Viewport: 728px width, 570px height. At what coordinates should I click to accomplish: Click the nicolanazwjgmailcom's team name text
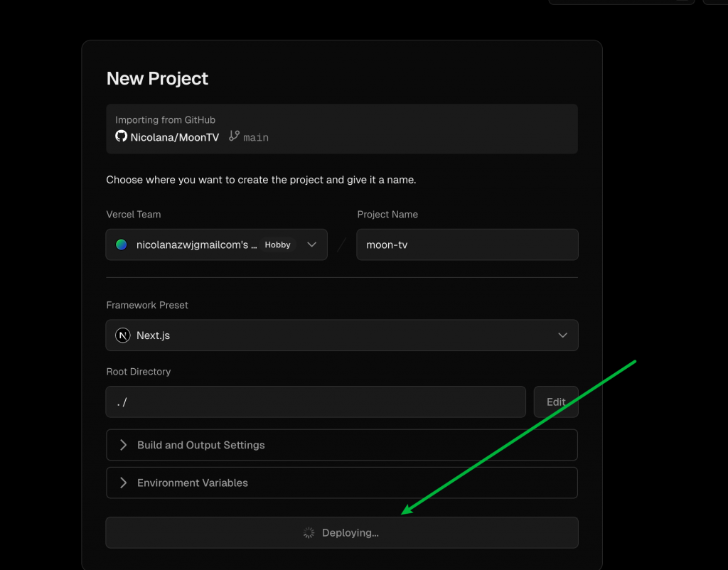pyautogui.click(x=196, y=244)
